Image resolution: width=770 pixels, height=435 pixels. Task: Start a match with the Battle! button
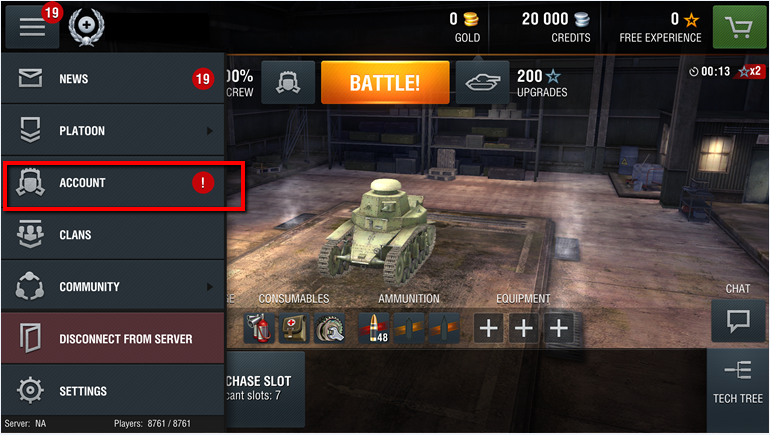(x=385, y=82)
